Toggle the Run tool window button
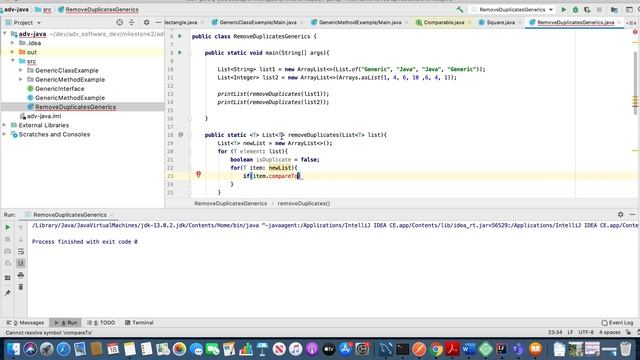This screenshot has width=640, height=360. 65,322
